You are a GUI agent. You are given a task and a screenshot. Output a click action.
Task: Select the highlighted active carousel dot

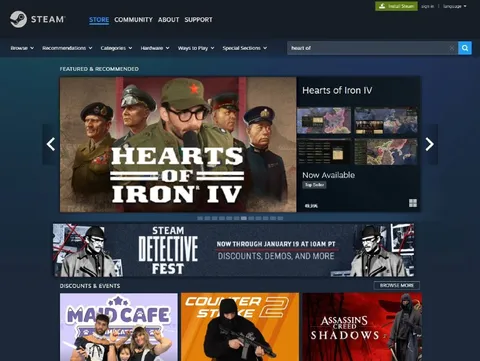244,218
